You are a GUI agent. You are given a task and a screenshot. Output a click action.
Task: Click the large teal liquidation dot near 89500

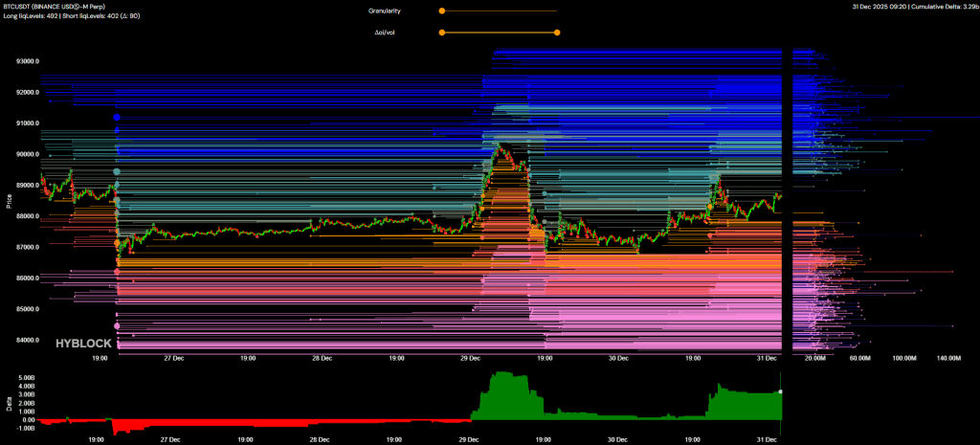117,172
